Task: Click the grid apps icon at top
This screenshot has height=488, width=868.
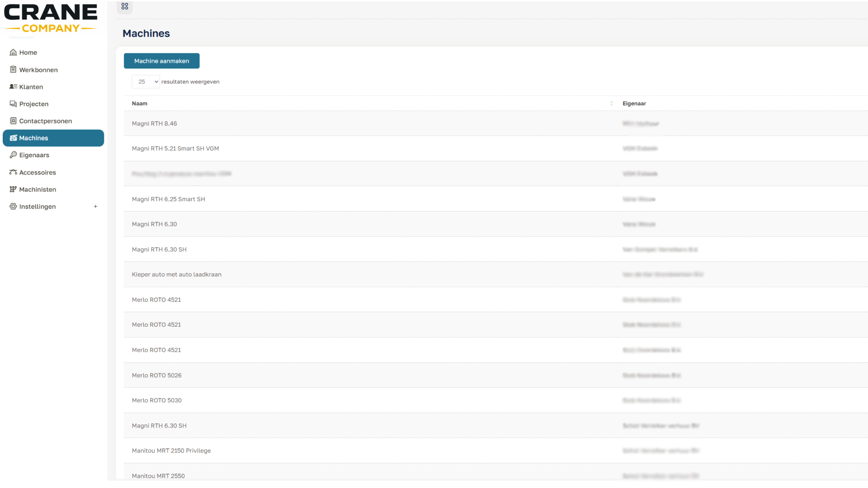Action: [125, 6]
